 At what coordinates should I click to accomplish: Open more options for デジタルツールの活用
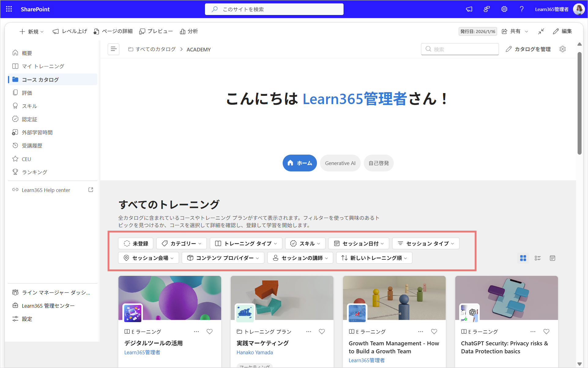coord(196,332)
